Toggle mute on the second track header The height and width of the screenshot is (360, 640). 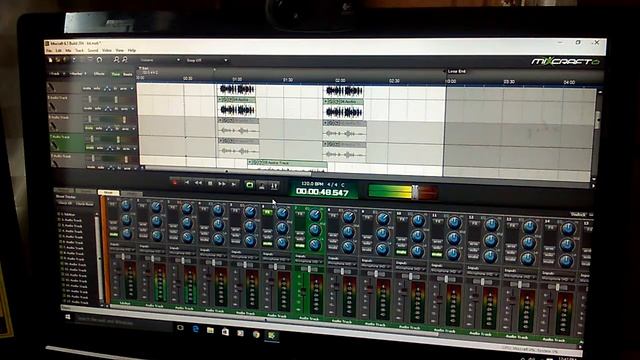coord(88,108)
